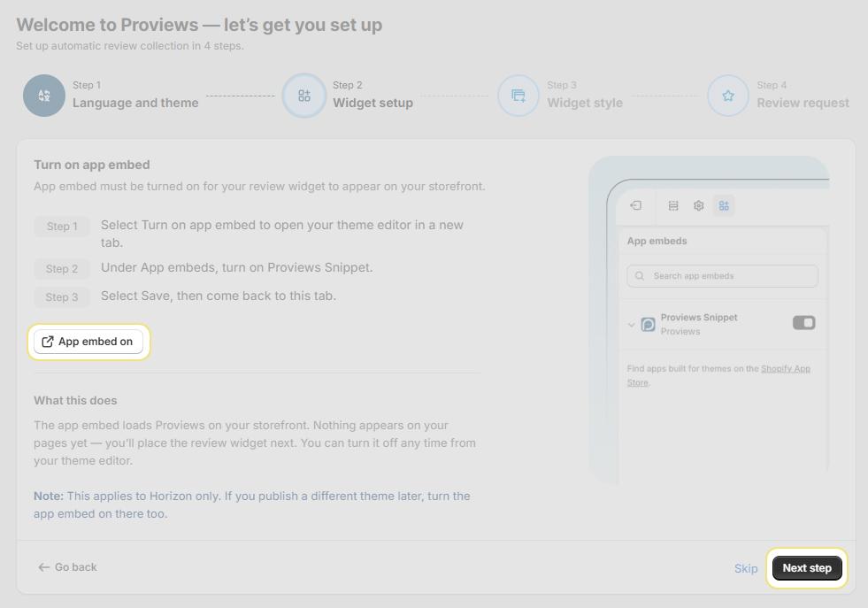Click the "Turn on app embed" heading
This screenshot has width=868, height=608.
pyautogui.click(x=92, y=165)
